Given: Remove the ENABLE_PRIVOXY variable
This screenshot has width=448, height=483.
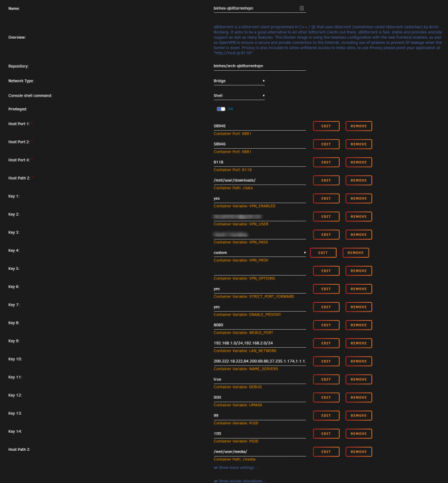Looking at the screenshot, I should tap(358, 307).
